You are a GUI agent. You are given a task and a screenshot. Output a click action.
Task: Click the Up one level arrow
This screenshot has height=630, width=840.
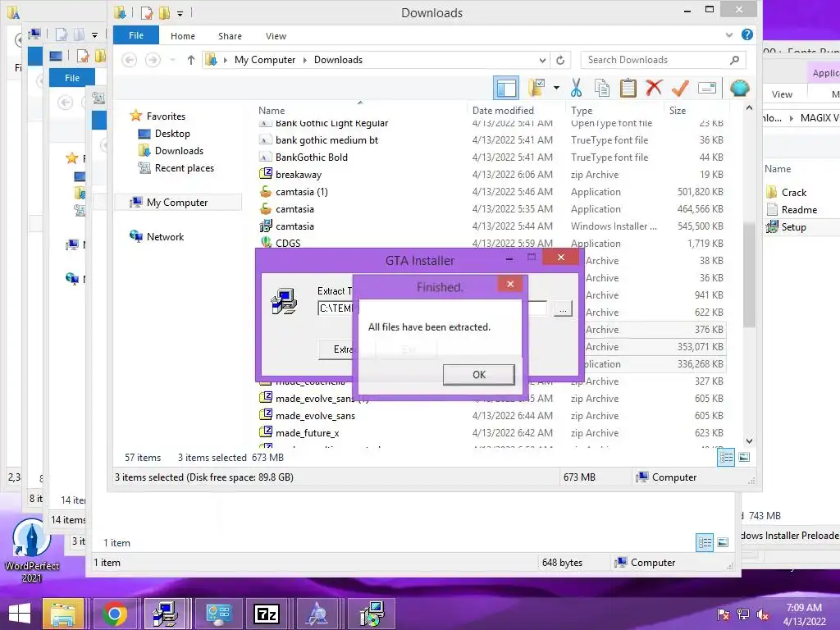(190, 60)
